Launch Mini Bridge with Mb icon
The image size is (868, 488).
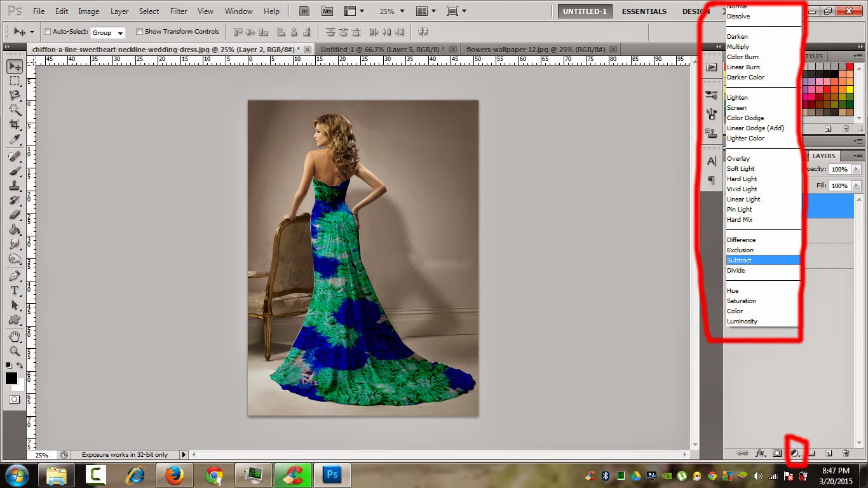point(327,11)
